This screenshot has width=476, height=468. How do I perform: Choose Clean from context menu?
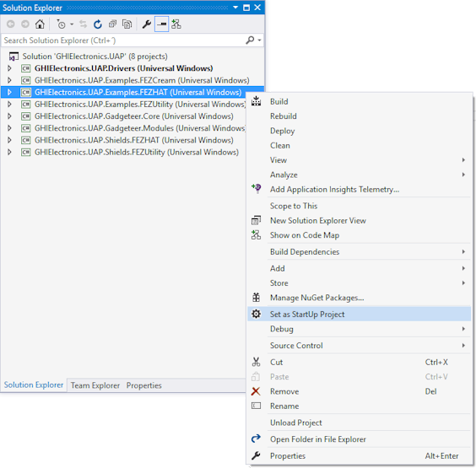(x=360, y=145)
